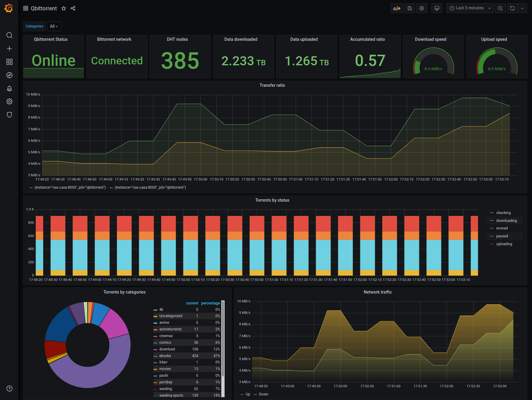
Task: Open the Download speed panel title menu
Action: coord(431,39)
